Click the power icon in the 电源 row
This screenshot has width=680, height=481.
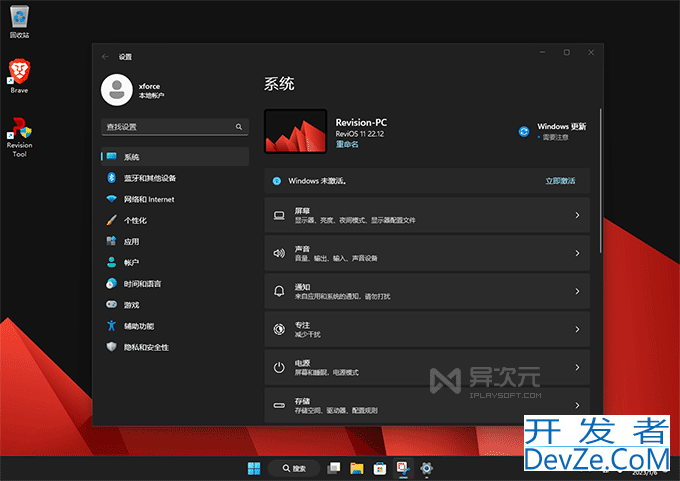pyautogui.click(x=279, y=367)
